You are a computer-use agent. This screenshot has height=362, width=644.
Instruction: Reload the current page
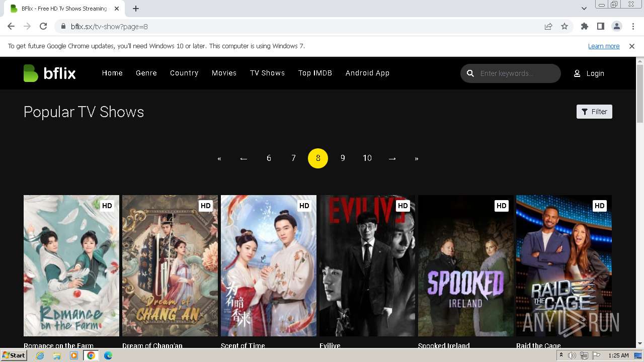pyautogui.click(x=43, y=26)
